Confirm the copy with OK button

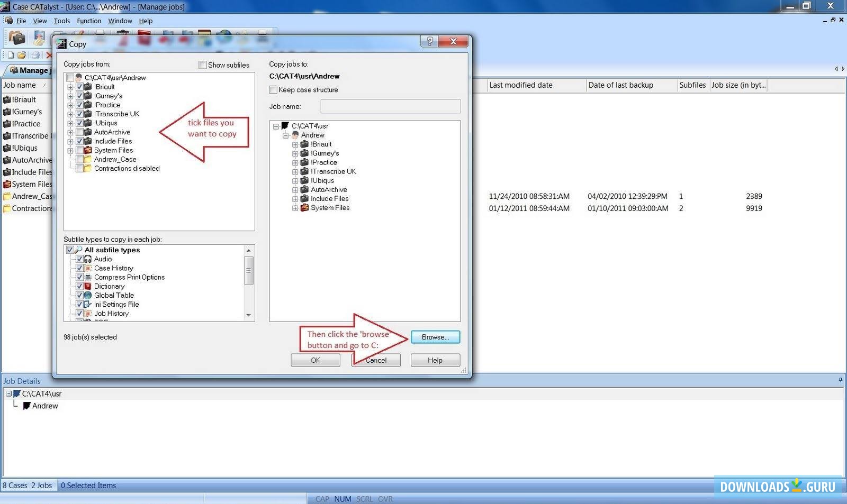point(316,360)
